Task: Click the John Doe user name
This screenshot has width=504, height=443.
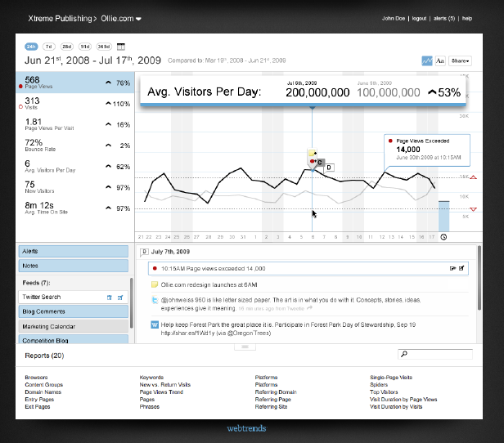Action: point(394,19)
